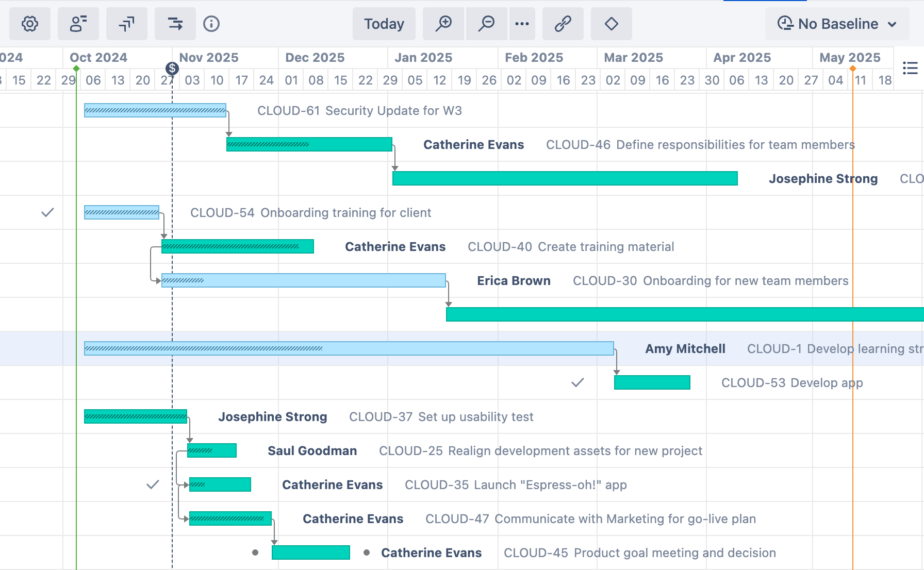This screenshot has height=570, width=924.
Task: Click the info circle icon in toolbar
Action: pos(211,24)
